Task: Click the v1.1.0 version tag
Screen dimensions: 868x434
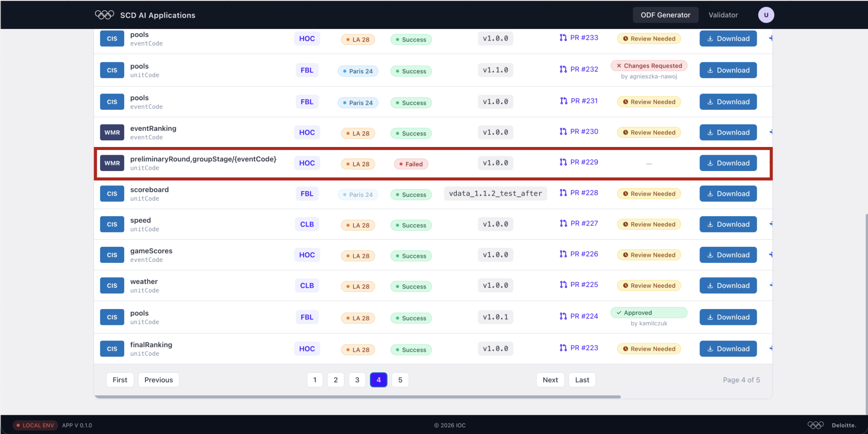Action: (x=495, y=70)
